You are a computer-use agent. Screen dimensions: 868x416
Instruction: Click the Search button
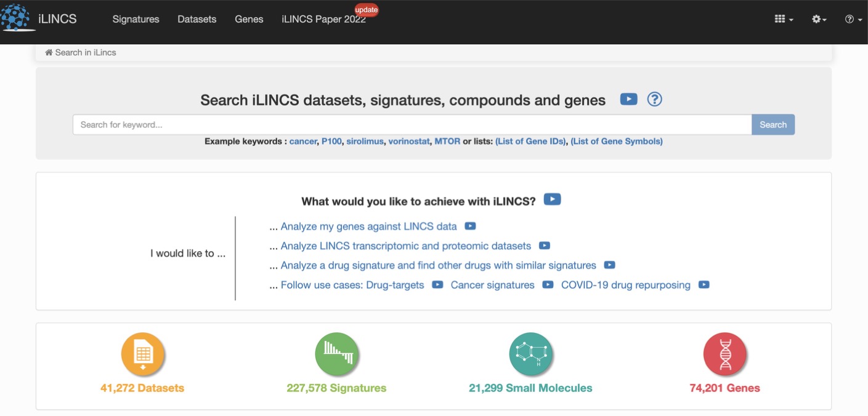[x=773, y=124]
